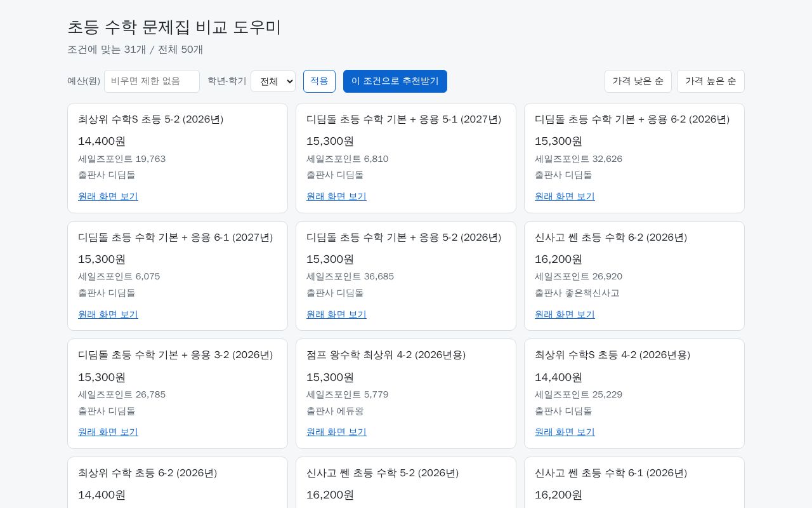Open 원래 화면 보기 for 최상위 수학S 초등 5-2

[108, 196]
